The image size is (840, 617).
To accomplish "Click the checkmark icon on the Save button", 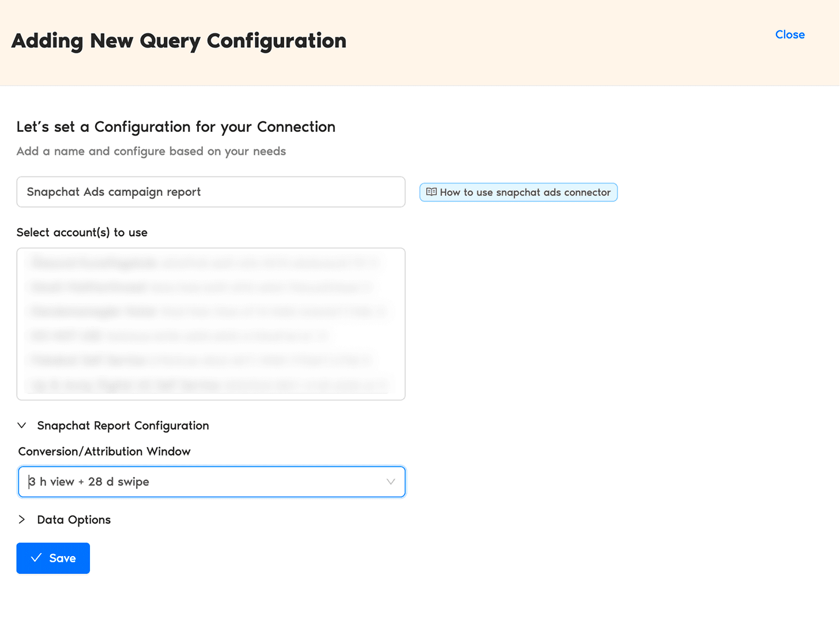I will pyautogui.click(x=36, y=558).
